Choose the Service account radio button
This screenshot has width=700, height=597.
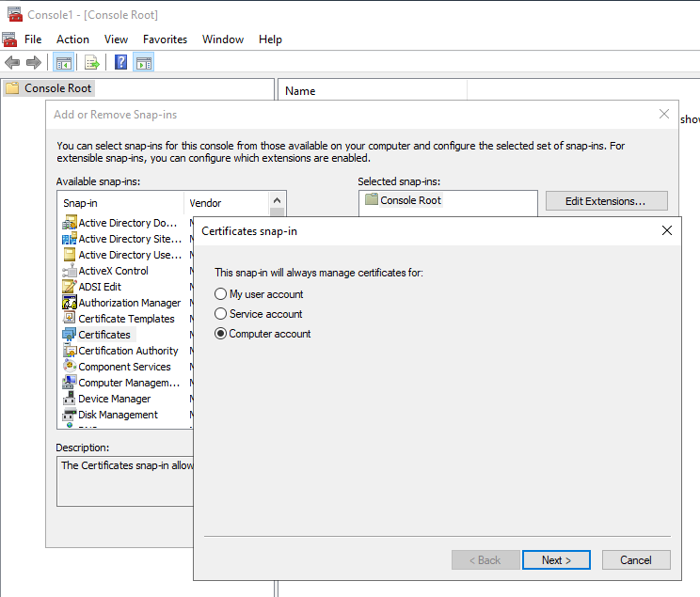click(221, 314)
